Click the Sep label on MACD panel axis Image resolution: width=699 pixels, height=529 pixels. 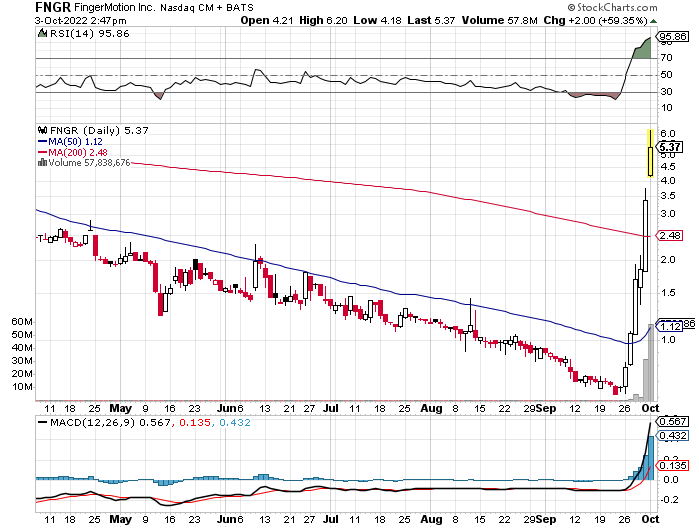546,520
